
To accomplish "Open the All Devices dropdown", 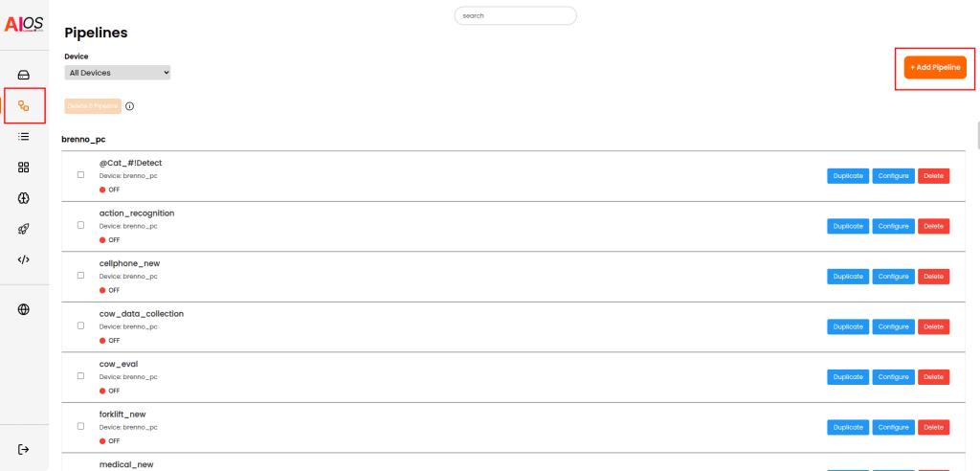I will tap(118, 72).
